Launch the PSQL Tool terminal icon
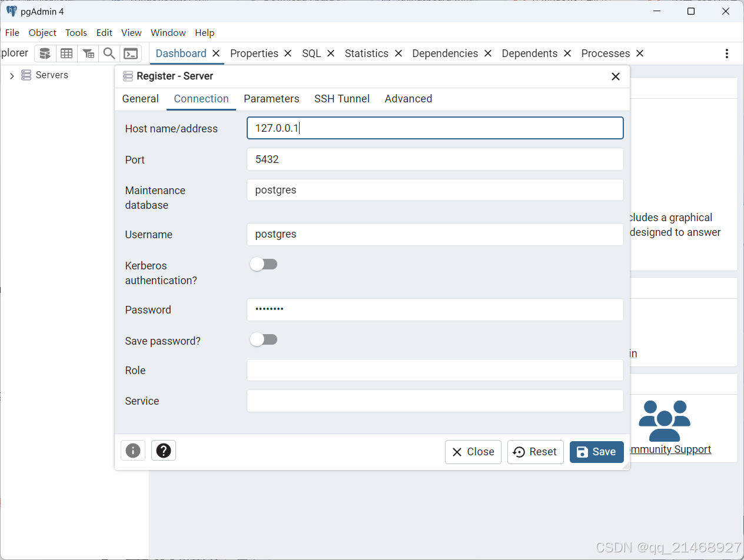744x560 pixels. pyautogui.click(x=131, y=54)
